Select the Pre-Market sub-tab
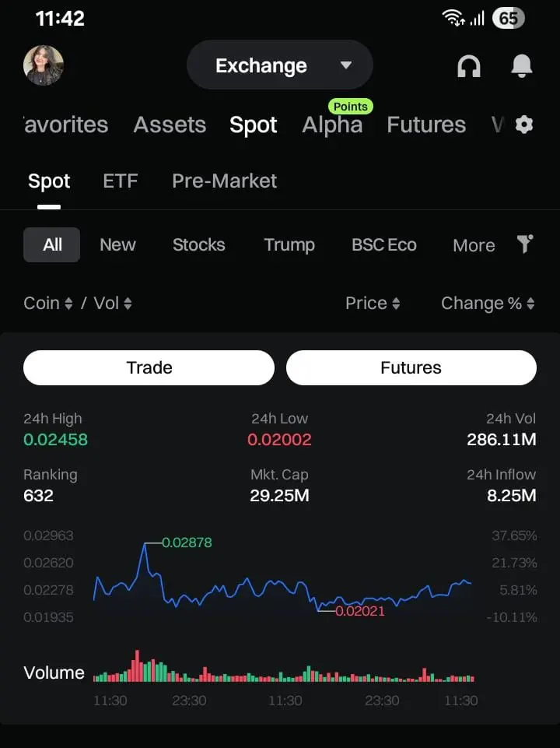This screenshot has width=560, height=748. click(225, 181)
